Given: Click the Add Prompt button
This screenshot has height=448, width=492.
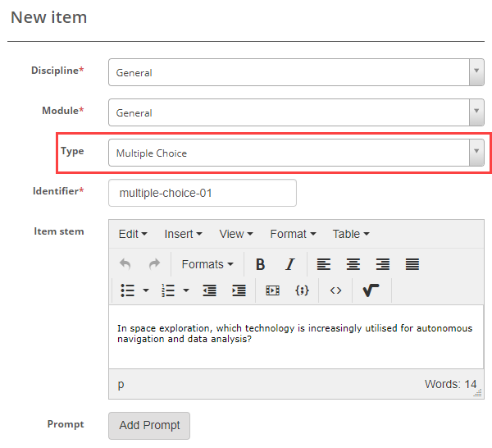Looking at the screenshot, I should 149,425.
